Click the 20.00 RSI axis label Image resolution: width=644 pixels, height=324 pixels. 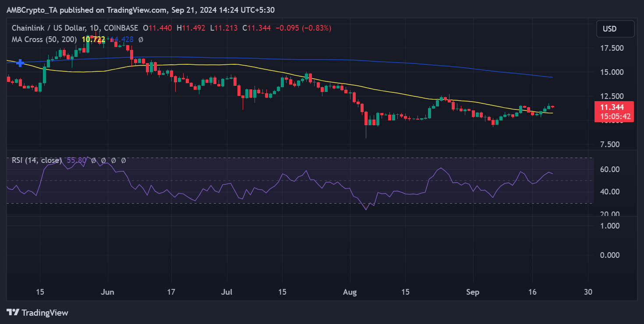pyautogui.click(x=610, y=214)
